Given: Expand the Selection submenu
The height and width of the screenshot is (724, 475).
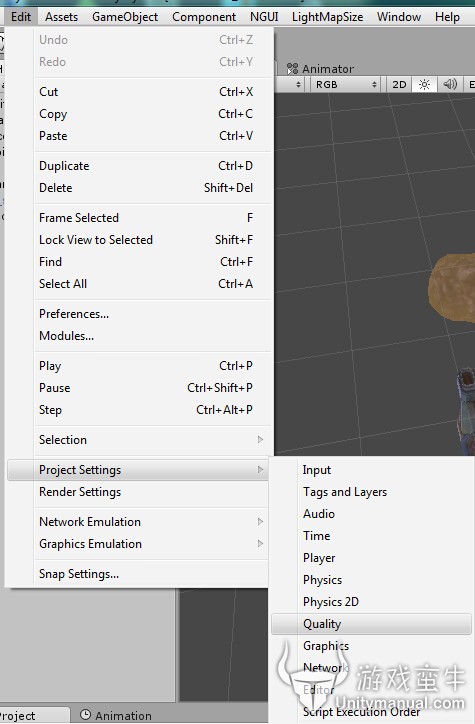Looking at the screenshot, I should [146, 440].
